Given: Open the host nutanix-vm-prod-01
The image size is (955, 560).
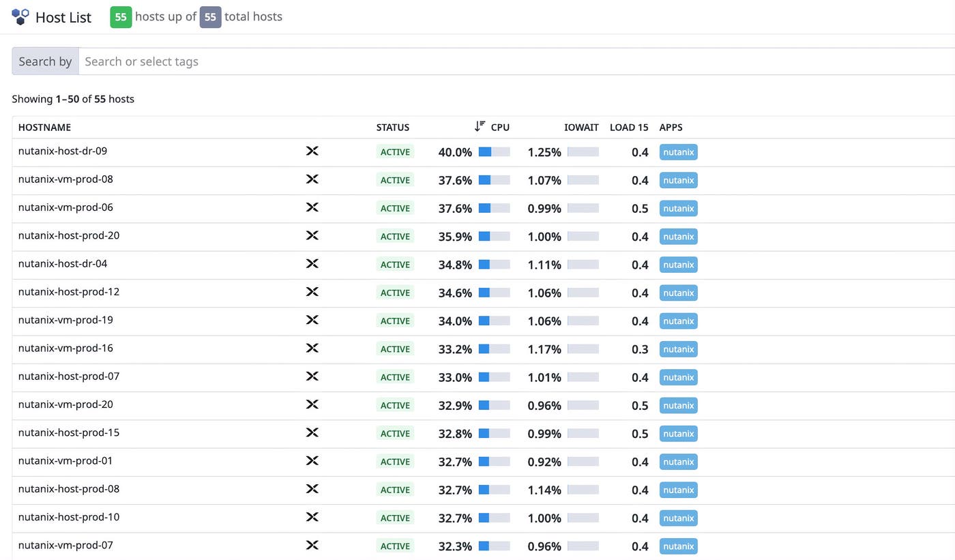Looking at the screenshot, I should point(63,460).
